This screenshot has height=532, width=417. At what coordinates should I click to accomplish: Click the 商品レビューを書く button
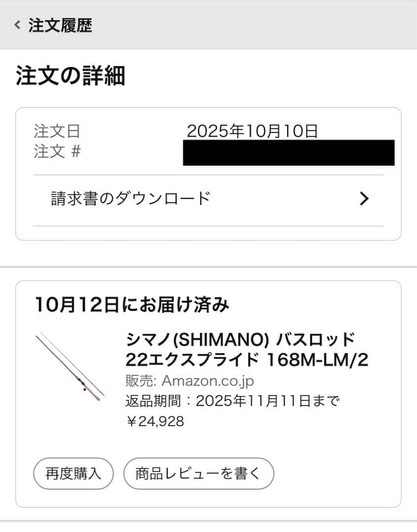point(199,473)
